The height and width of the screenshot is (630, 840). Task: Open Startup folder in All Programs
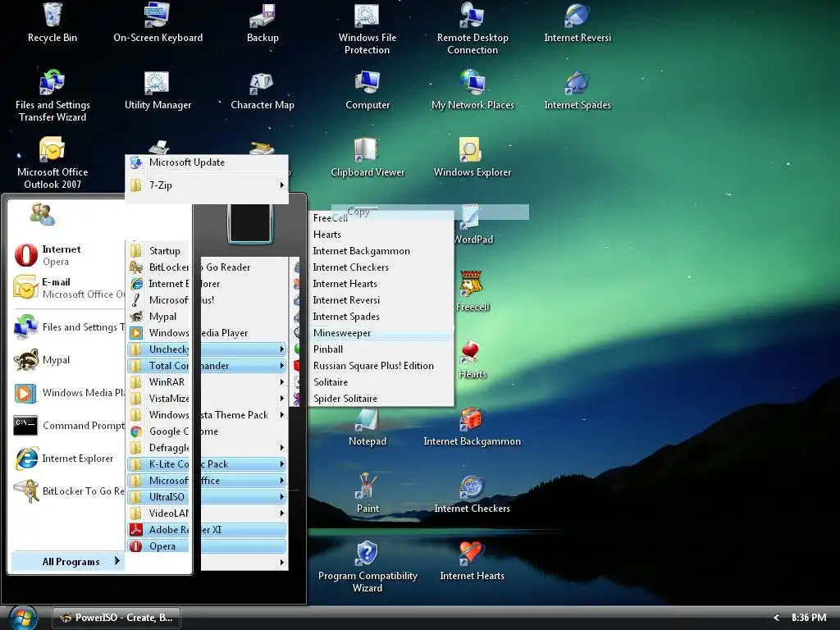[x=158, y=251]
